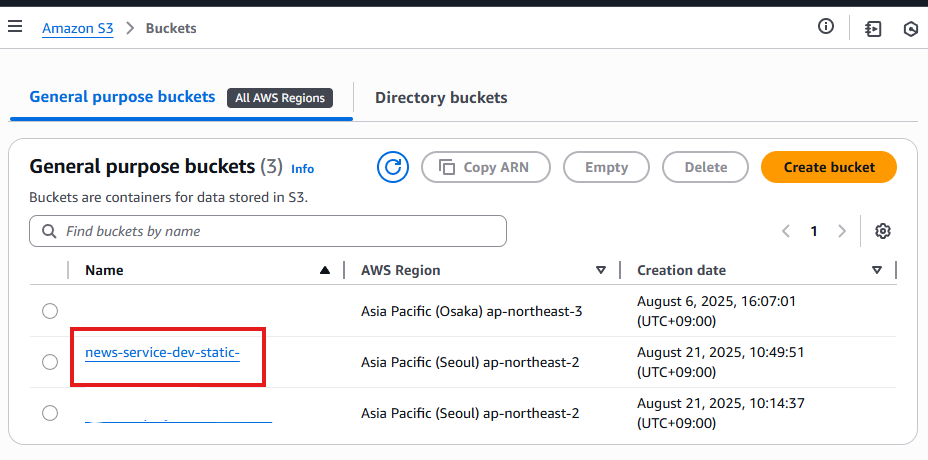Sort by AWS Region column arrow
Screen dimensions: 928x460
tap(601, 271)
